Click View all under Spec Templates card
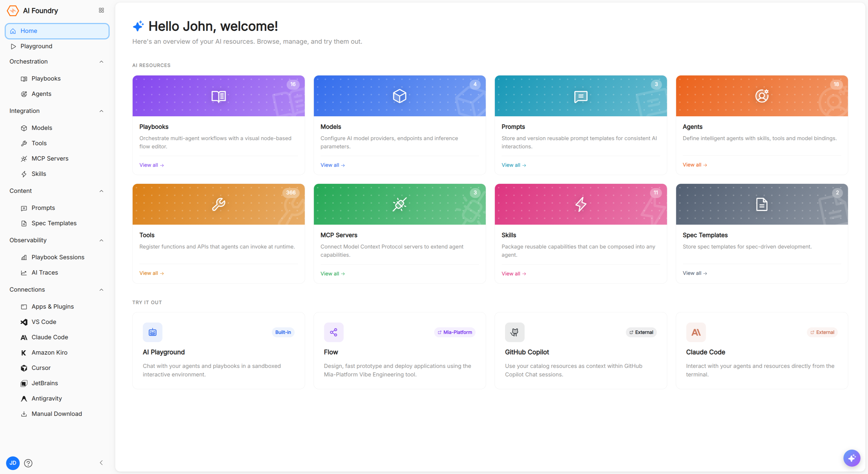Screen dimensions: 868x474 point(695,273)
